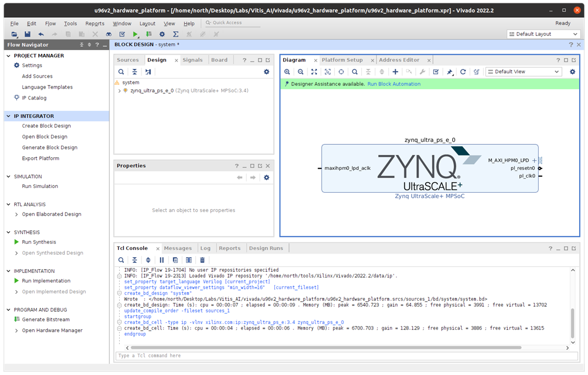Open Diagram settings gear icon
This screenshot has height=375, width=588.
[x=572, y=72]
